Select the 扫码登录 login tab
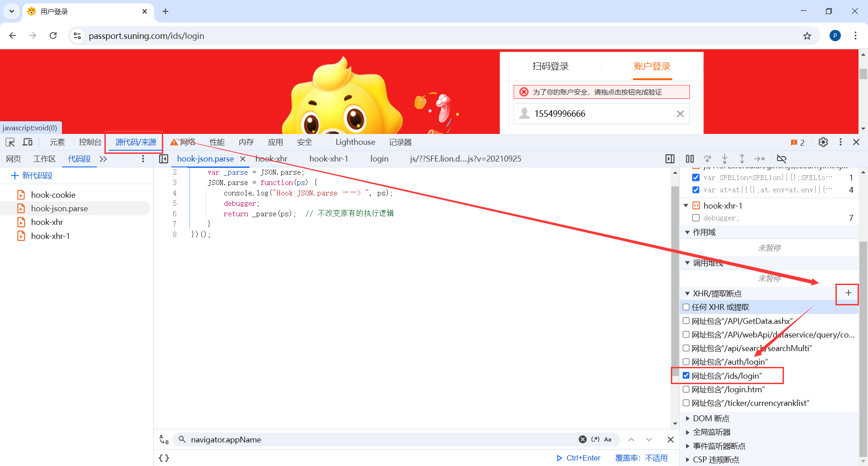Screen dimensions: 868x466 [550, 66]
